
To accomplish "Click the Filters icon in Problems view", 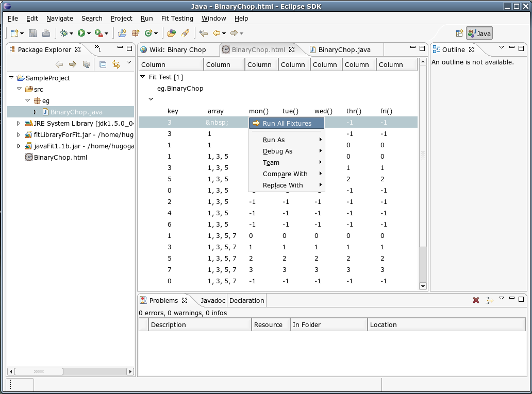I will [x=489, y=300].
